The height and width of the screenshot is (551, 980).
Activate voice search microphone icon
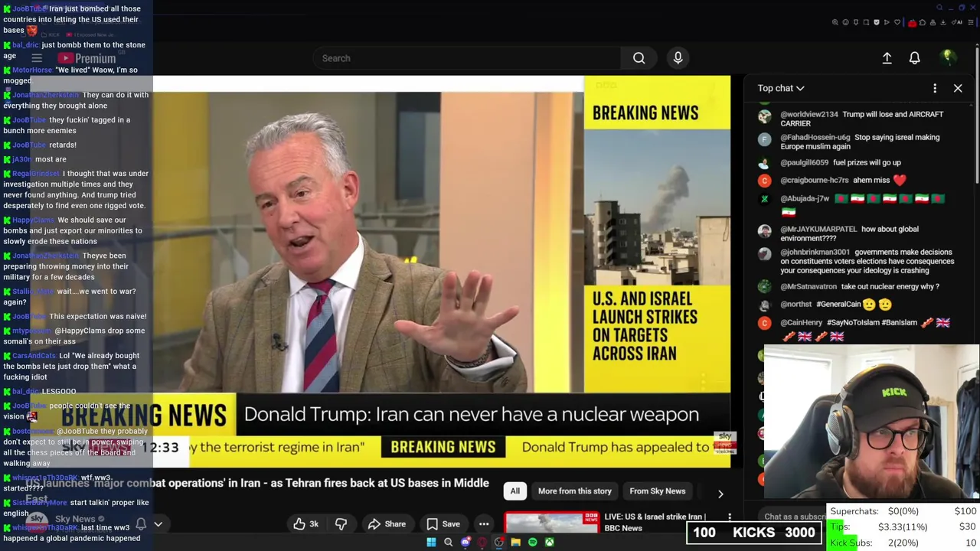click(x=678, y=58)
